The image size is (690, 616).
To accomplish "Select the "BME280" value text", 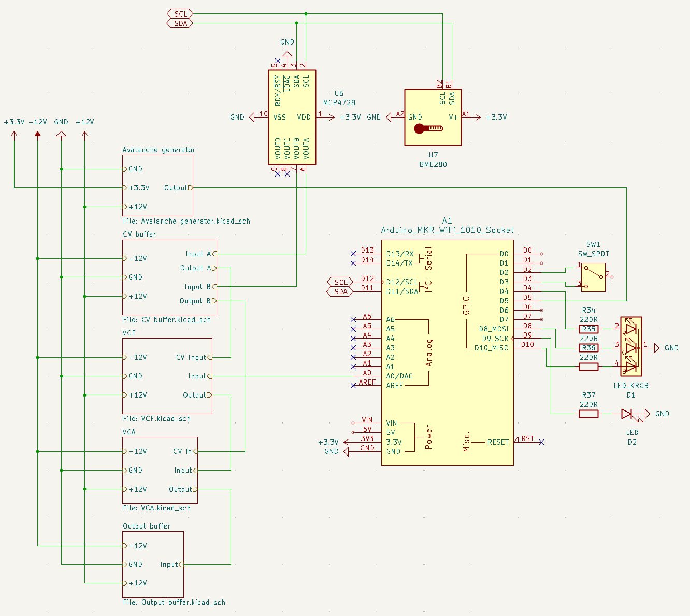I will [433, 164].
